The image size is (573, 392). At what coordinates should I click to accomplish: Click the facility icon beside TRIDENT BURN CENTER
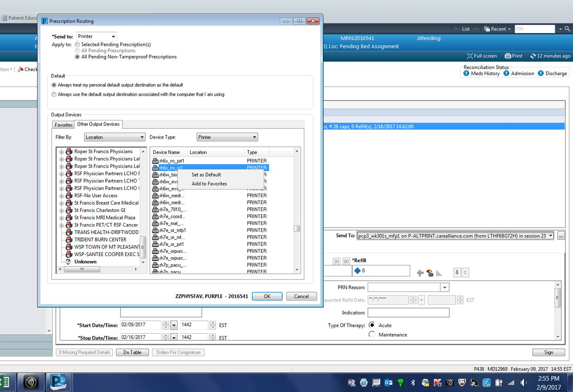click(69, 240)
